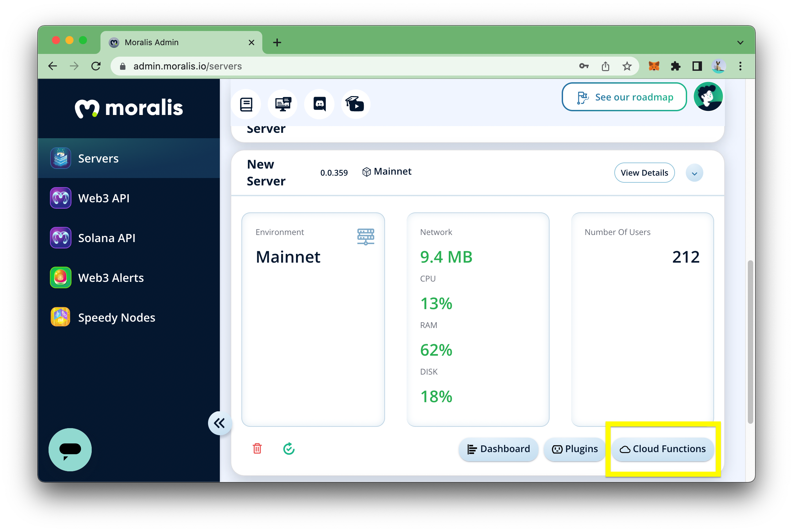
Task: Select Web3 API in the sidebar
Action: click(129, 198)
